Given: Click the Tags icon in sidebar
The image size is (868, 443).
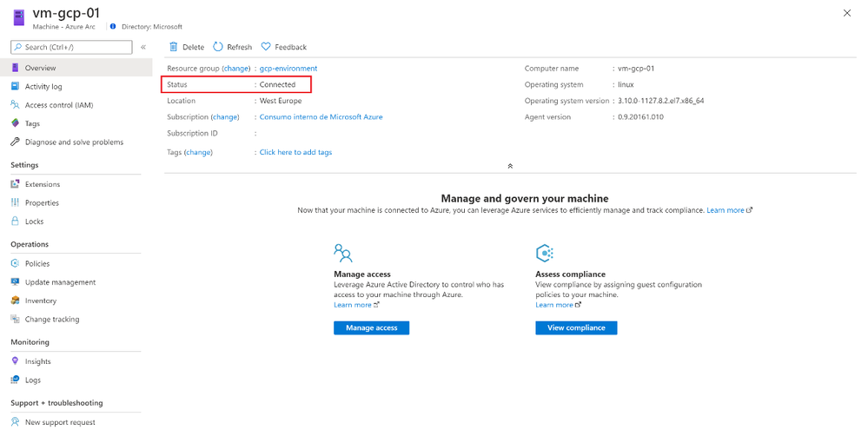Looking at the screenshot, I should (15, 123).
